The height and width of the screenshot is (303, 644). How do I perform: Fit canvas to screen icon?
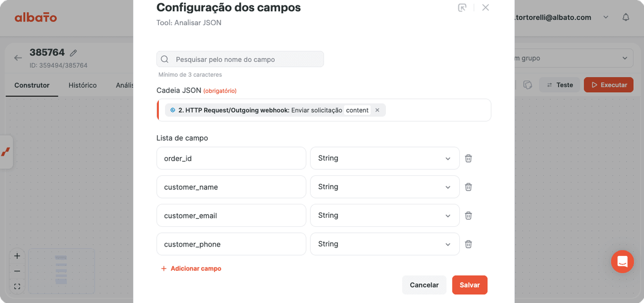pyautogui.click(x=17, y=286)
